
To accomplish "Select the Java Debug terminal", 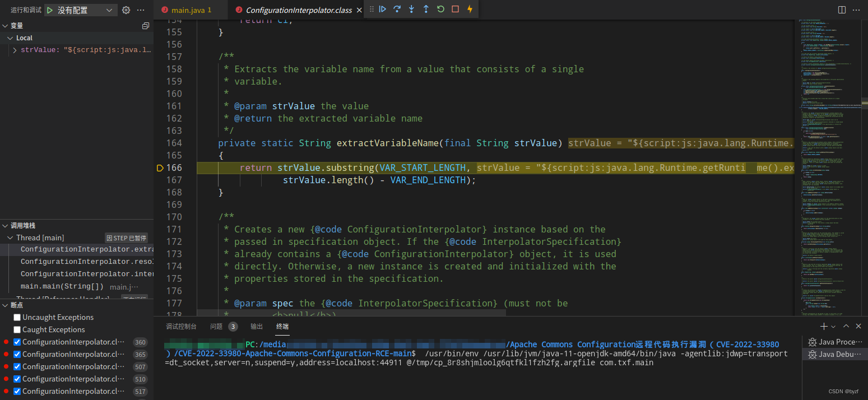I will pyautogui.click(x=835, y=354).
